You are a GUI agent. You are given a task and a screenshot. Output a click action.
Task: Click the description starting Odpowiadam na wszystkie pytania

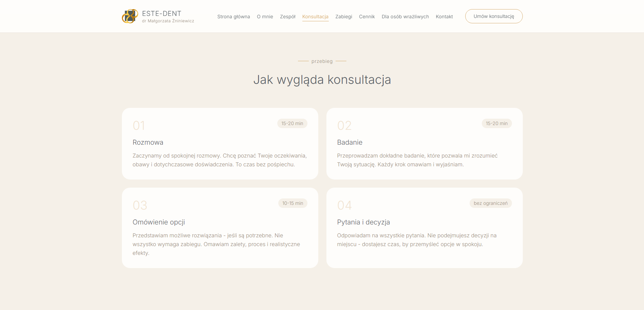[x=417, y=240]
